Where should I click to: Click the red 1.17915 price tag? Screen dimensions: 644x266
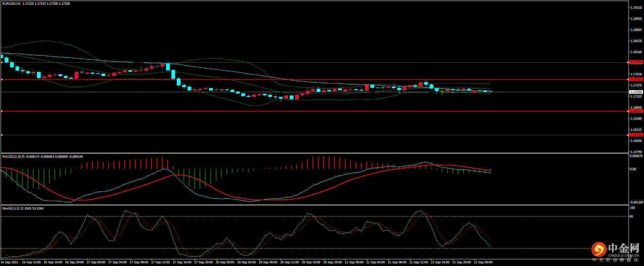coord(636,62)
